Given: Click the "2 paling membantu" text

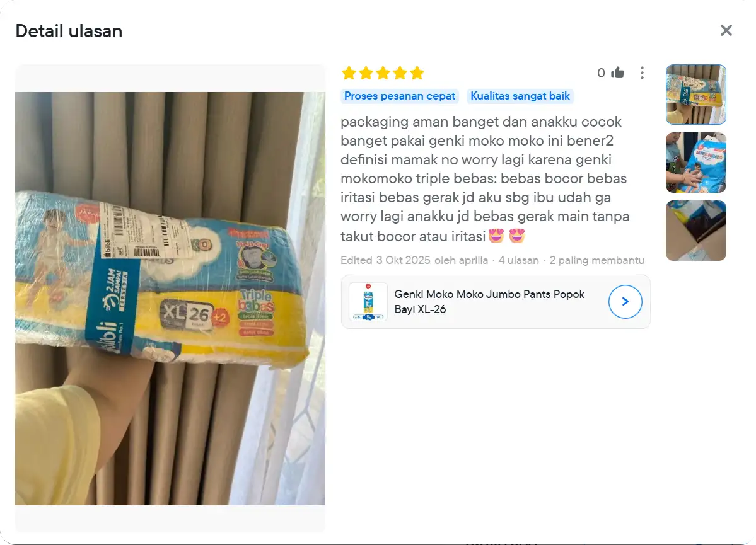Looking at the screenshot, I should [597, 260].
